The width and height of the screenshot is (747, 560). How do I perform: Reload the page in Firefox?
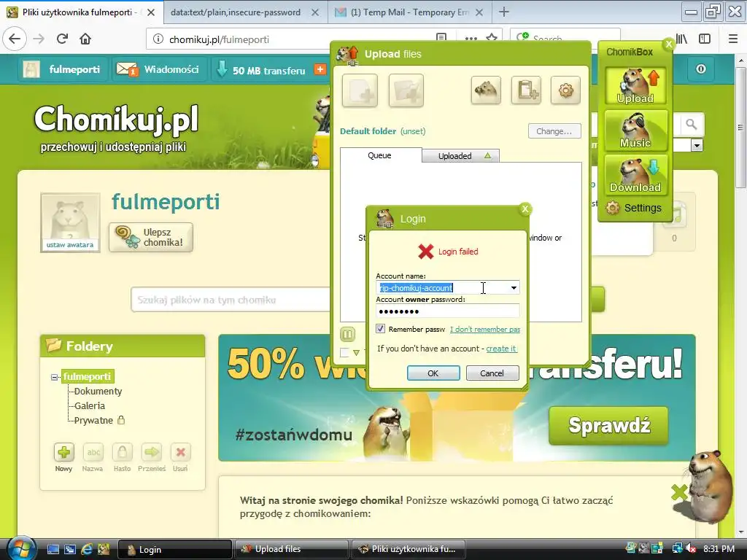pyautogui.click(x=62, y=39)
